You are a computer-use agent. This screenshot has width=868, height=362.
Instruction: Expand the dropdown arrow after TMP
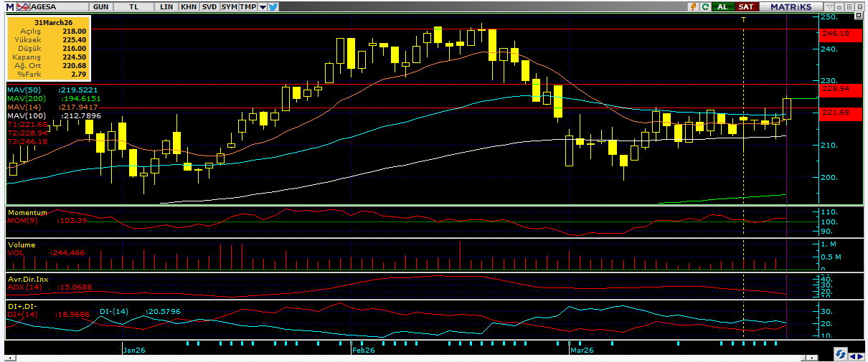coord(263,6)
